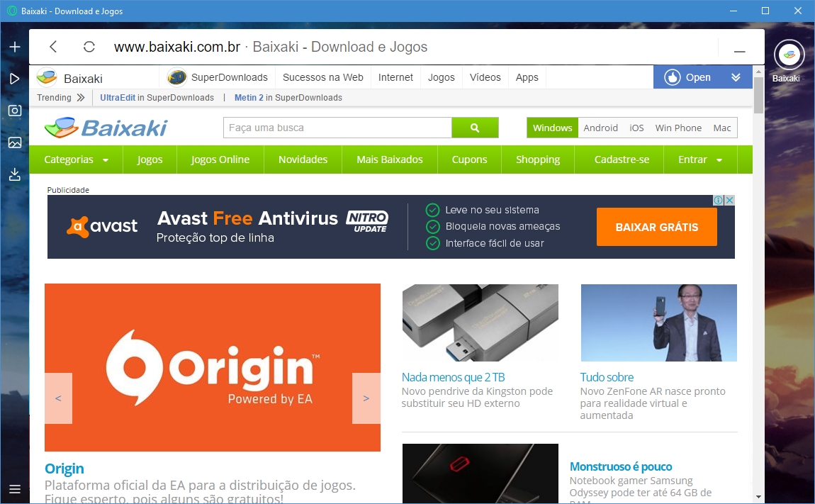Select the Android platform tab

600,128
